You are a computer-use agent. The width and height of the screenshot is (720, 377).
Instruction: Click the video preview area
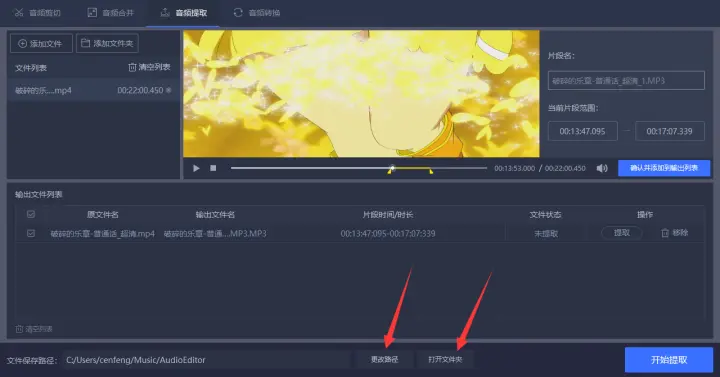coord(361,94)
